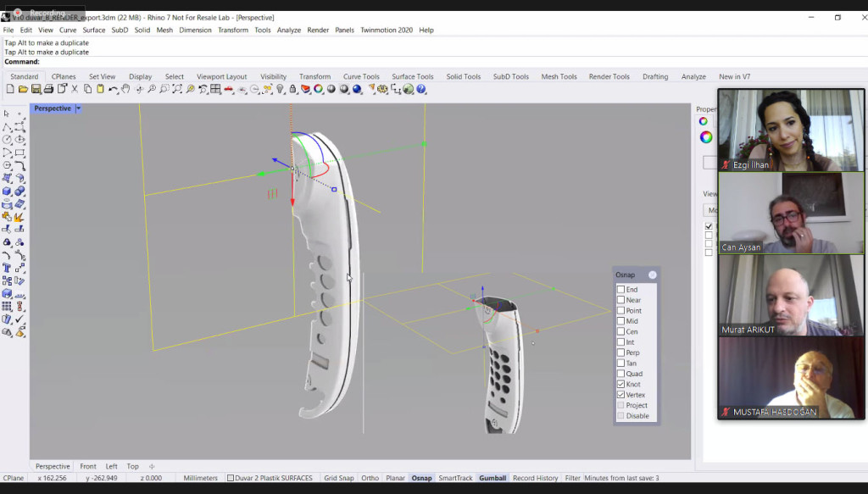Screen dimensions: 868x494
Task: Click the Print icon in toolbar
Action: point(49,89)
